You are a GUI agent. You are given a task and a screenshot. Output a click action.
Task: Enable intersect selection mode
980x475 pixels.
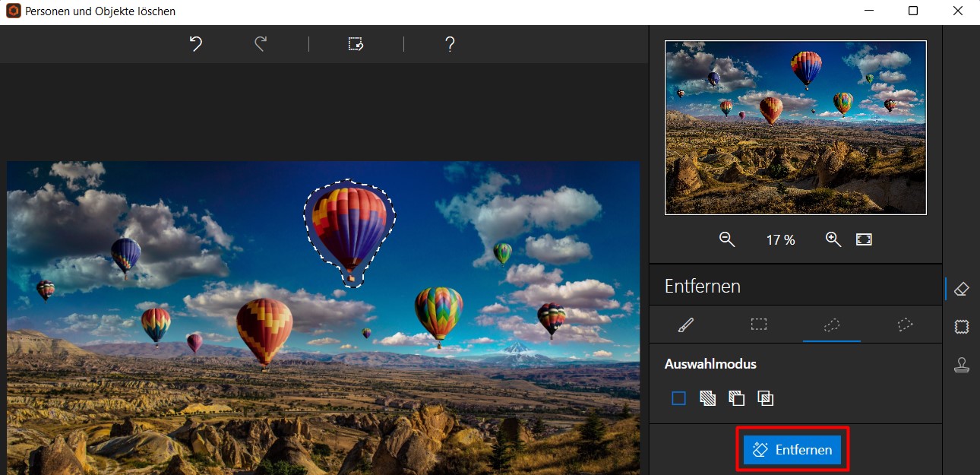tap(765, 398)
